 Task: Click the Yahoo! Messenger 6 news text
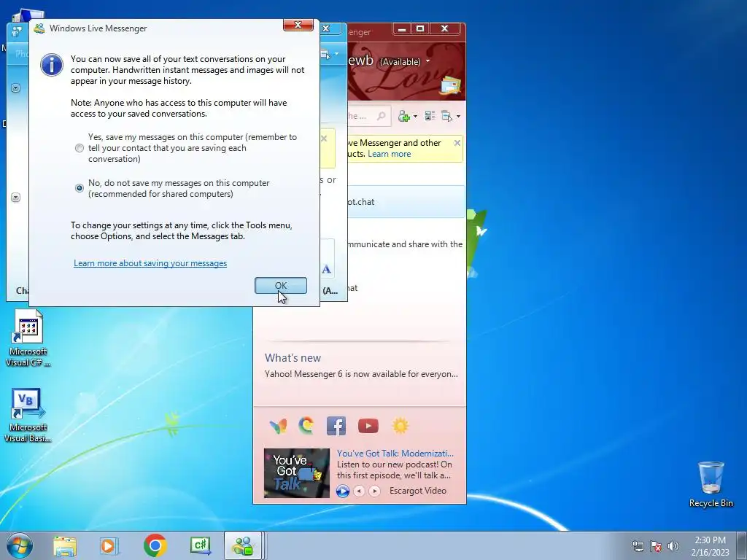pos(361,374)
